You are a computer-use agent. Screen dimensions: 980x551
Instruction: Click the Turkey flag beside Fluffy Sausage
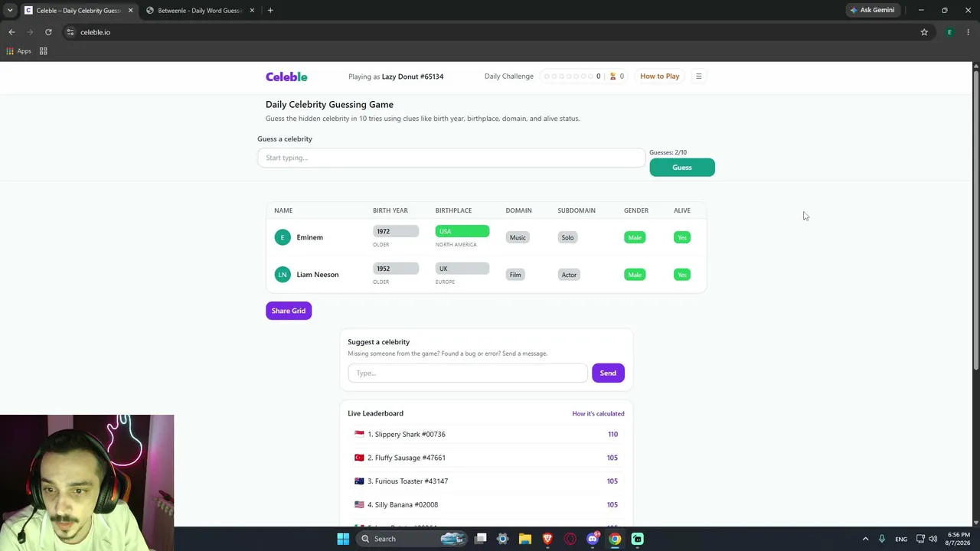359,458
